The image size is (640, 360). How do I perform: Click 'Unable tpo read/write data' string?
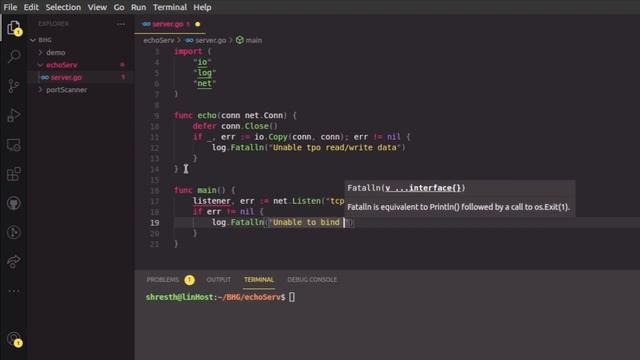[x=335, y=147]
